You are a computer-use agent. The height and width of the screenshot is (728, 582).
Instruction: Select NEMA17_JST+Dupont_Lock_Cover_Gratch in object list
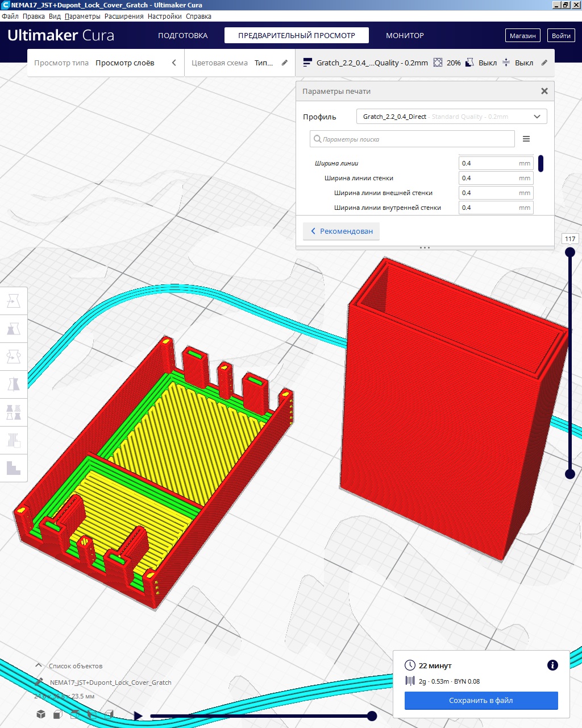[x=110, y=682]
